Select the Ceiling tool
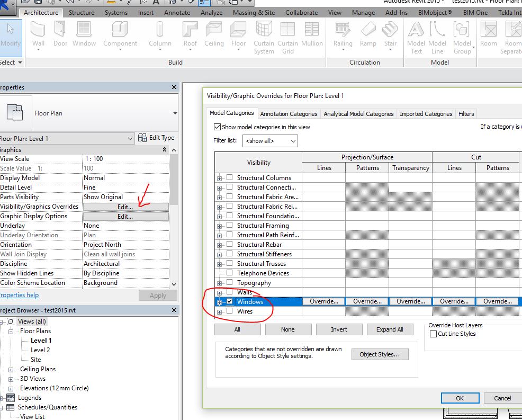Image resolution: width=522 pixels, height=420 pixels. click(x=214, y=34)
